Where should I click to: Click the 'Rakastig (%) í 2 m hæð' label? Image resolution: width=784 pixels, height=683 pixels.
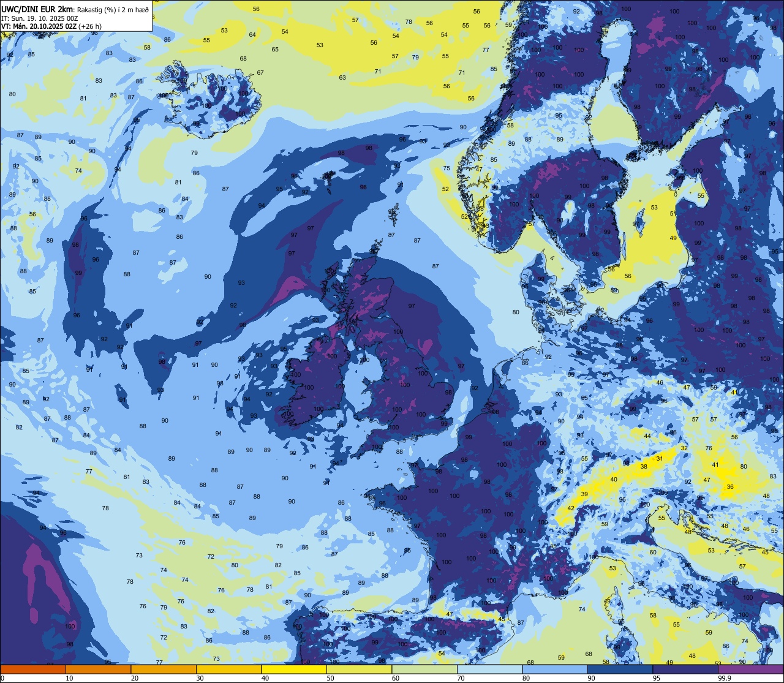[113, 9]
